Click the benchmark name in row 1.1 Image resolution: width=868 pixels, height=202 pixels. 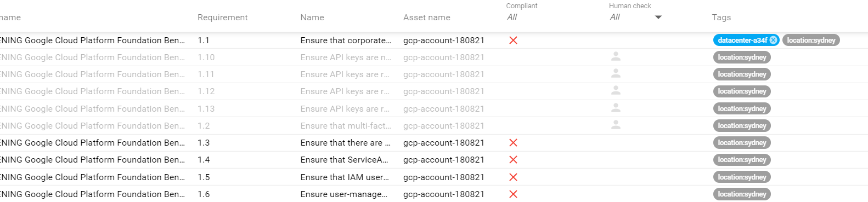click(92, 40)
